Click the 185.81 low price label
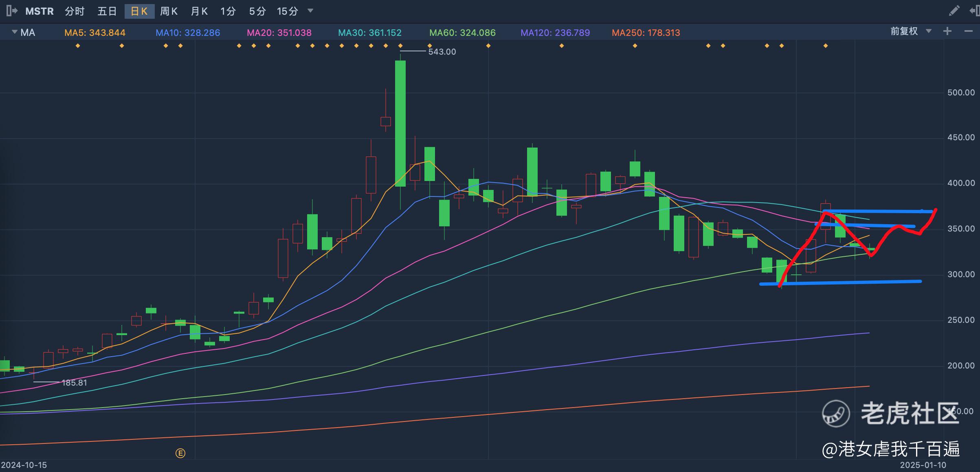 pyautogui.click(x=74, y=382)
